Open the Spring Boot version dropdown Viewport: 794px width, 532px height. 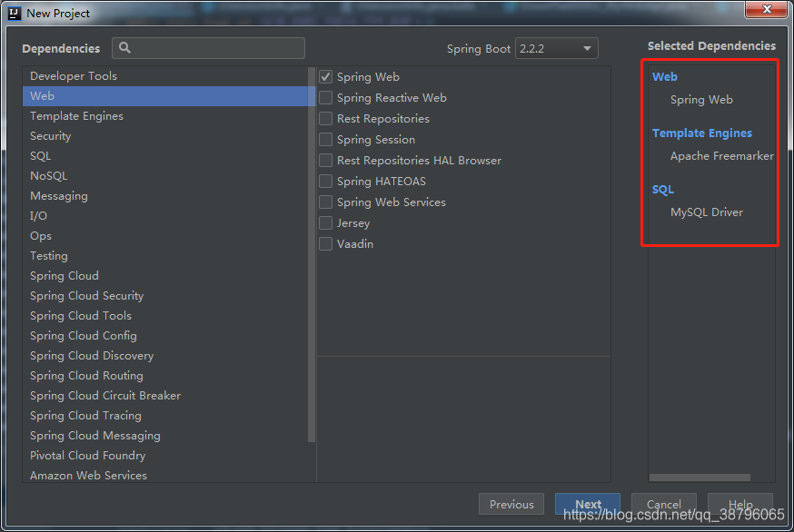557,49
